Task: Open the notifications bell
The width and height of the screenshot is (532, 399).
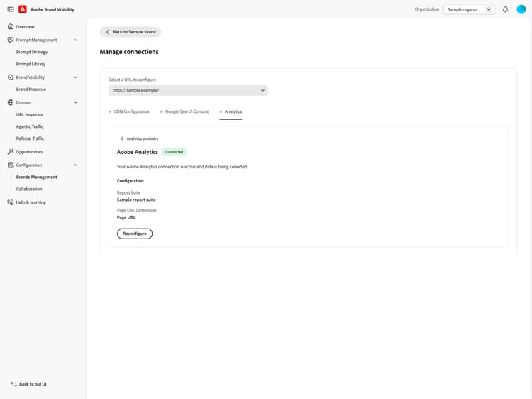Action: pyautogui.click(x=505, y=9)
